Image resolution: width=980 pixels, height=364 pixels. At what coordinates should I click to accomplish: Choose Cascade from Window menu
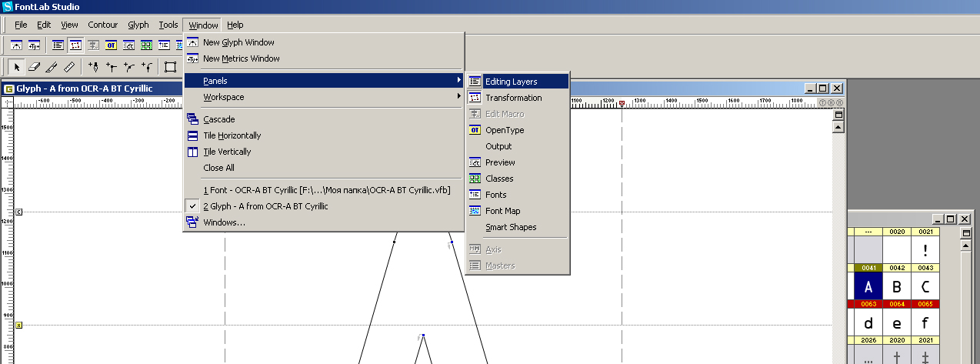coord(324,119)
